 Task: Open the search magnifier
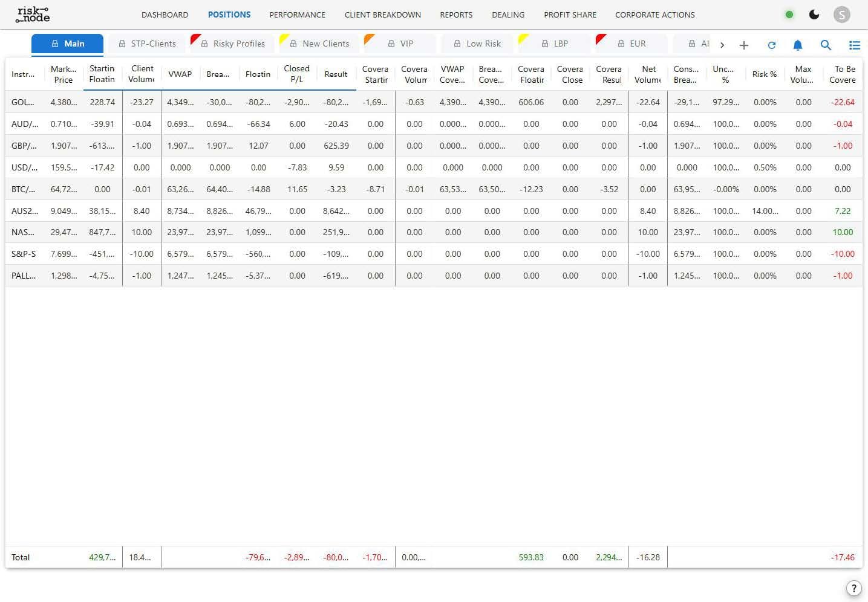click(826, 45)
